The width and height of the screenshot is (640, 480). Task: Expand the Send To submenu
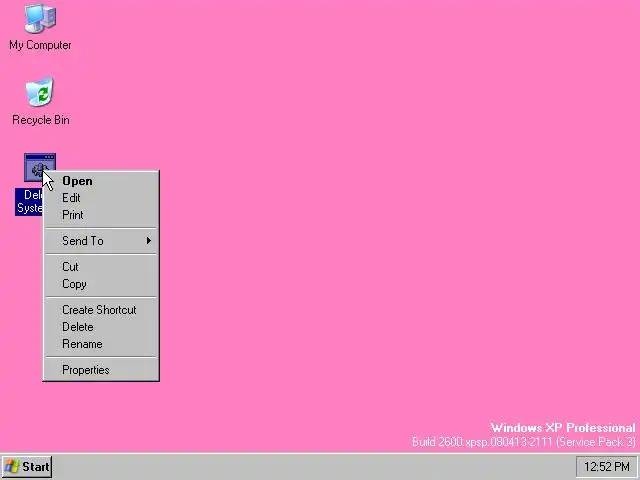pos(101,241)
